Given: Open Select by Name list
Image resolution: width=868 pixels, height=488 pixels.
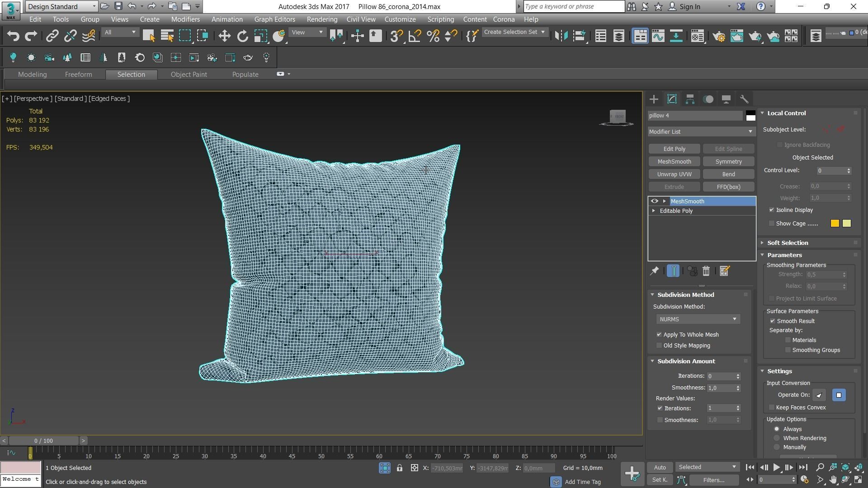Looking at the screenshot, I should [167, 36].
